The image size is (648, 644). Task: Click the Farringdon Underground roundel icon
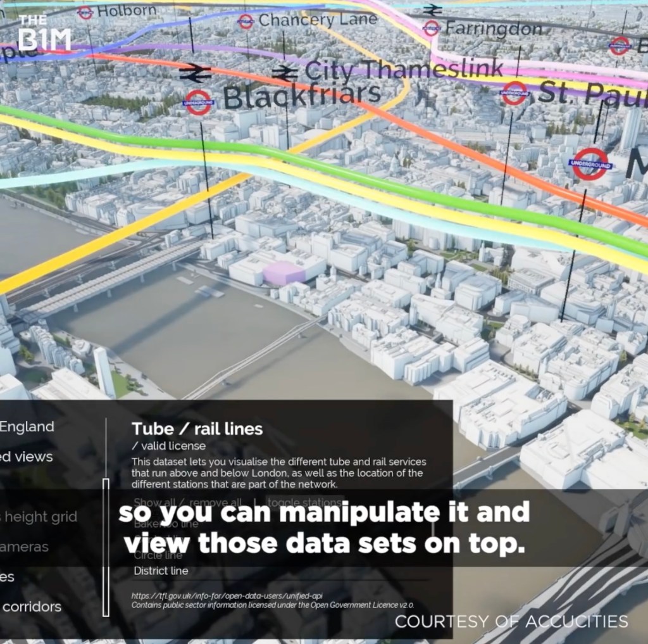click(432, 28)
